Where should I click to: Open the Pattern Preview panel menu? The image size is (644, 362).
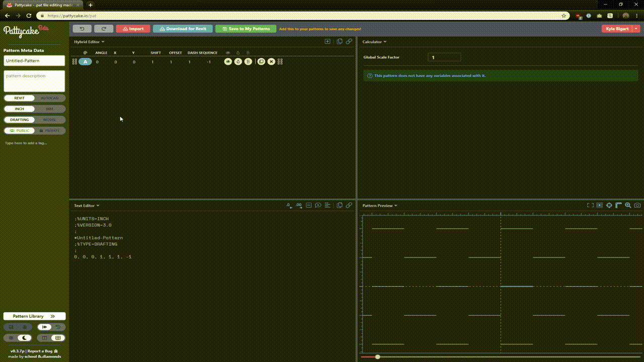pyautogui.click(x=380, y=206)
